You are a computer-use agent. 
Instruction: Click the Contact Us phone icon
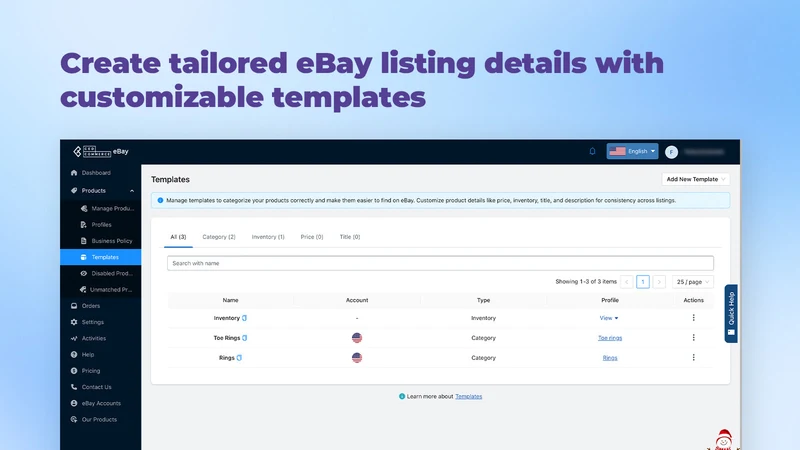[x=74, y=387]
